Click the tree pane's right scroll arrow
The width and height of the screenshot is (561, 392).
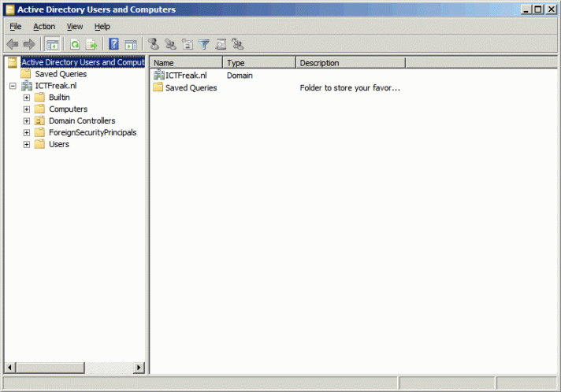(139, 368)
